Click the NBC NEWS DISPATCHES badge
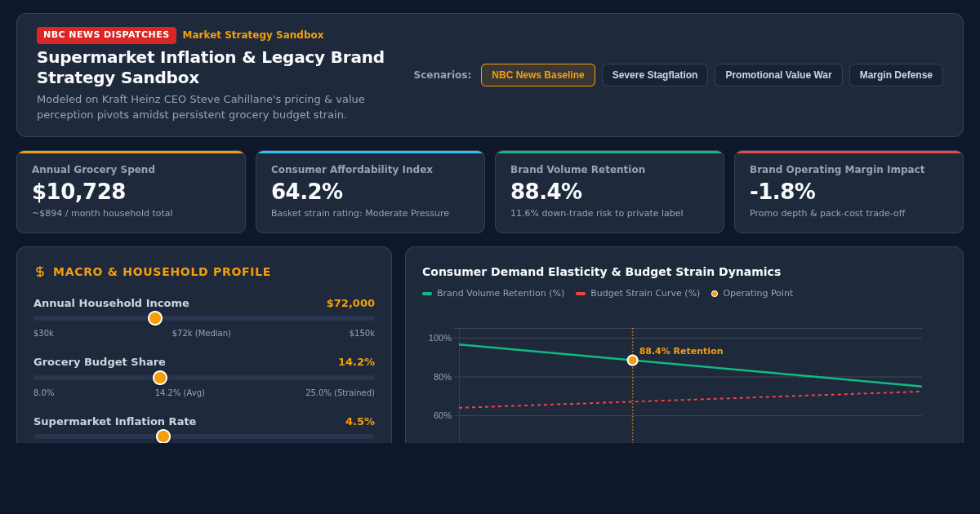This screenshot has height=514, width=980. [106, 35]
